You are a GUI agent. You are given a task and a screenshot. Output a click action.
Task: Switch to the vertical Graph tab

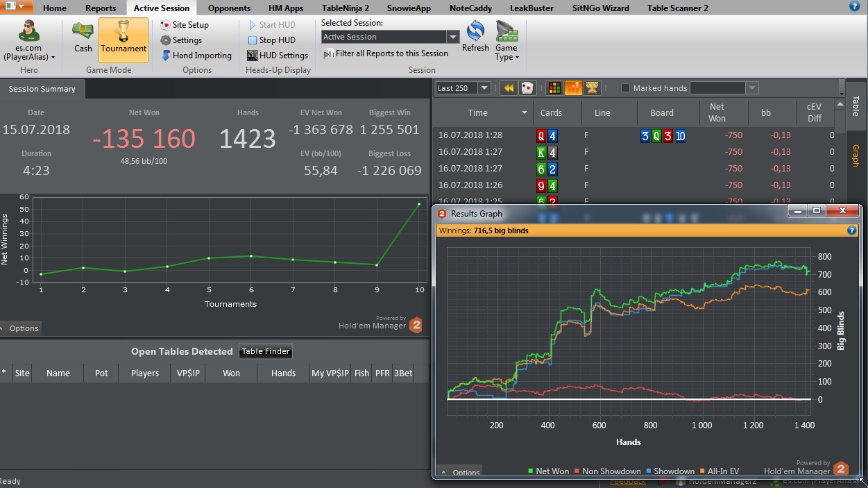coord(856,155)
